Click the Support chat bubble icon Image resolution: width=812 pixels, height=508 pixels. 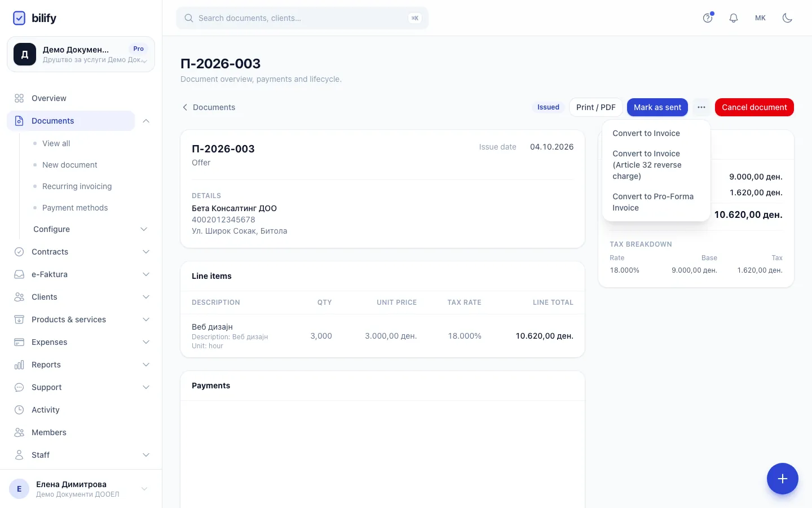click(x=19, y=387)
